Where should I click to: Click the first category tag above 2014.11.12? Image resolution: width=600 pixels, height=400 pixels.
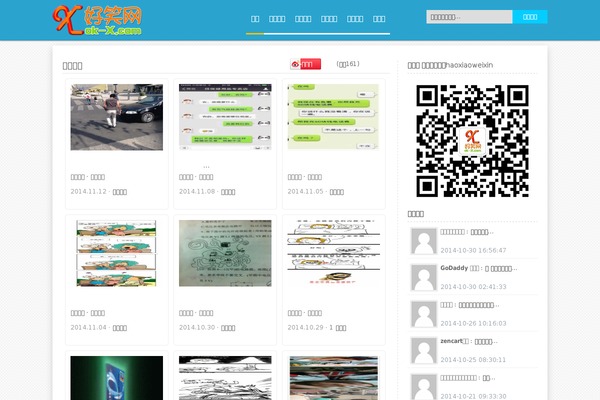pyautogui.click(x=77, y=177)
